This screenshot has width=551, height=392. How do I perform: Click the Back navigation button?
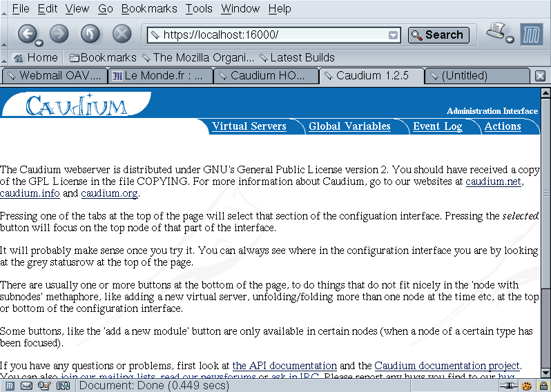[26, 34]
